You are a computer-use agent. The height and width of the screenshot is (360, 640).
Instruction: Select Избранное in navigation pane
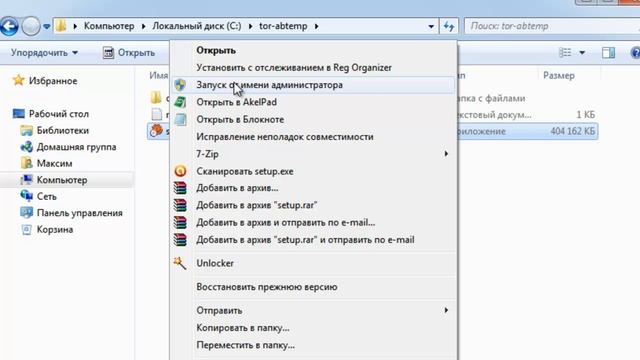point(53,81)
